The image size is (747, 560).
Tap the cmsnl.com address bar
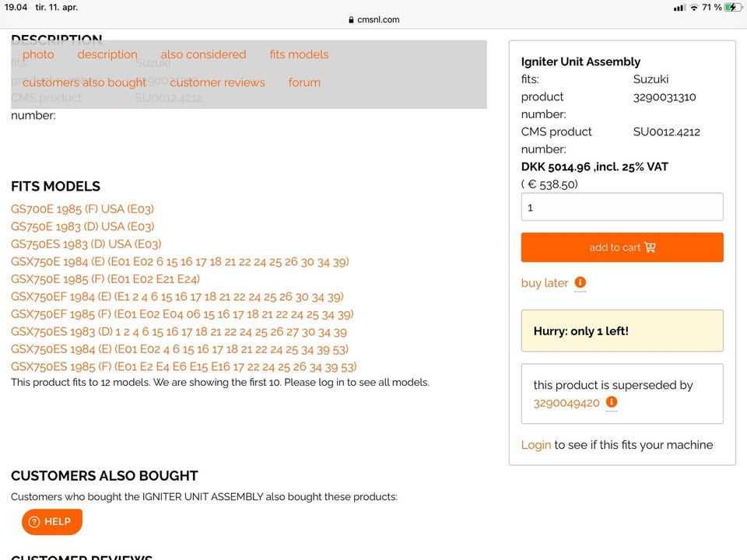[373, 20]
